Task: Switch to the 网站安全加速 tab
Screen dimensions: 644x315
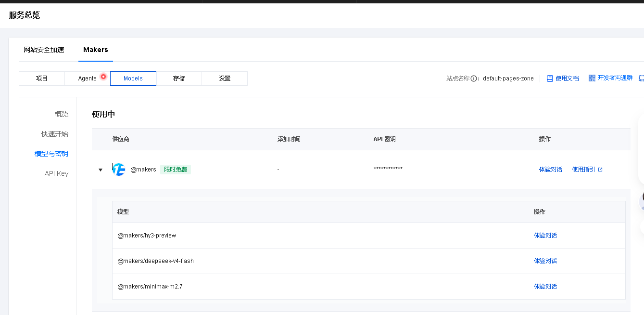Action: click(44, 50)
